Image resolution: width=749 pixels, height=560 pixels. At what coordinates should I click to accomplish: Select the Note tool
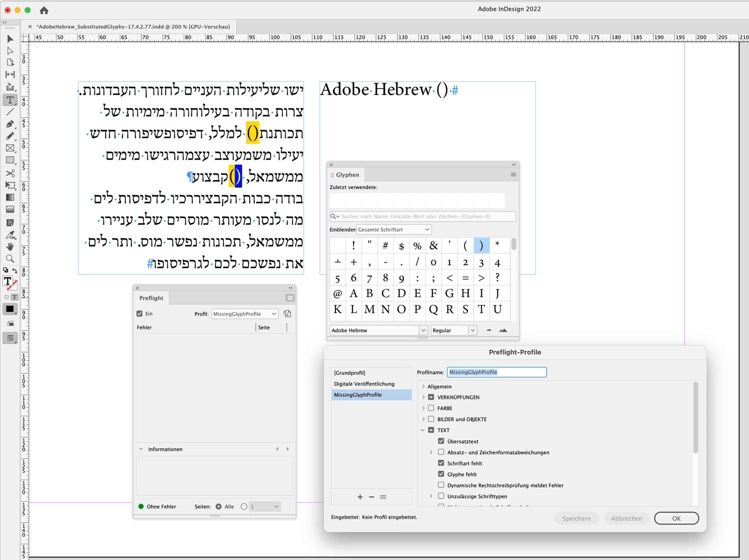[x=10, y=223]
